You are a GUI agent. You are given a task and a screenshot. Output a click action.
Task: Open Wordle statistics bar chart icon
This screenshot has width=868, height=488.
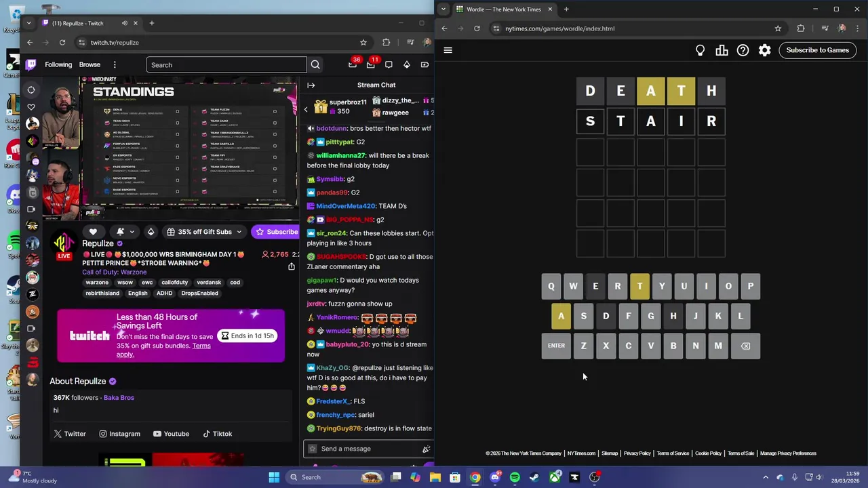pos(722,50)
